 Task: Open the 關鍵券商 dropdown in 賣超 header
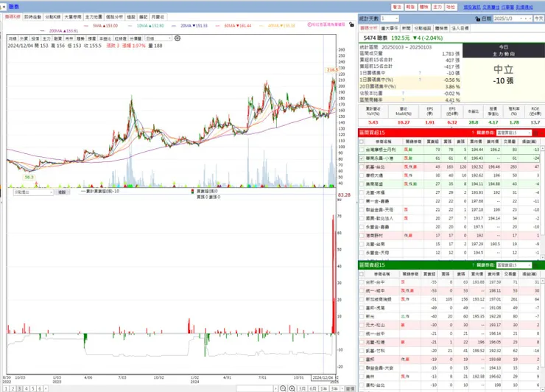(530, 265)
